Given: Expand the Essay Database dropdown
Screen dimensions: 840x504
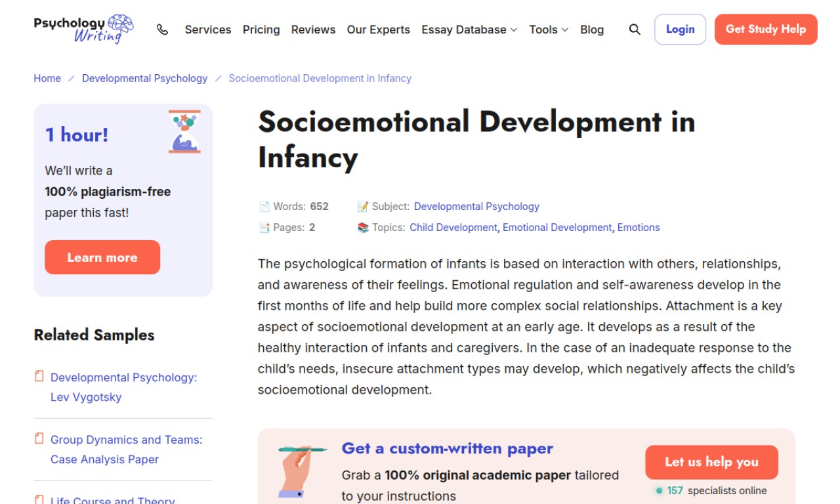Looking at the screenshot, I should [469, 30].
